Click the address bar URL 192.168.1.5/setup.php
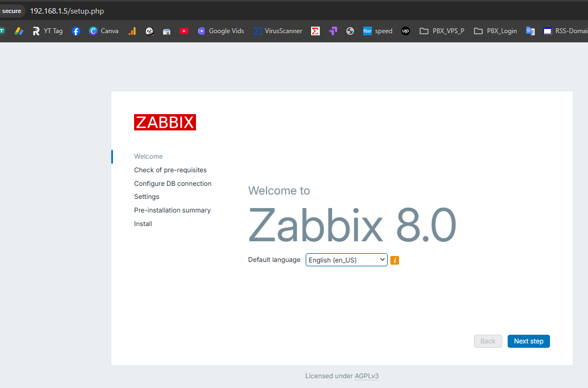Screen dimensions: 588x388 (x=67, y=11)
